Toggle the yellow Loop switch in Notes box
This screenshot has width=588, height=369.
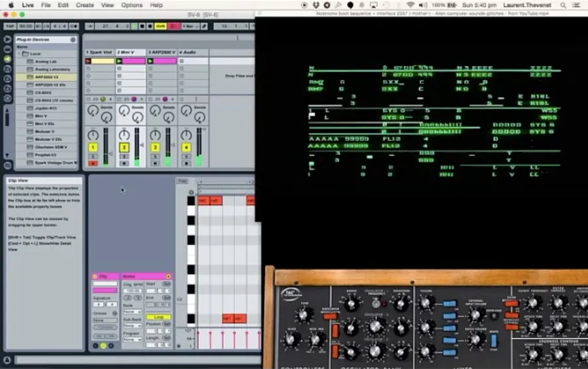coord(158,317)
